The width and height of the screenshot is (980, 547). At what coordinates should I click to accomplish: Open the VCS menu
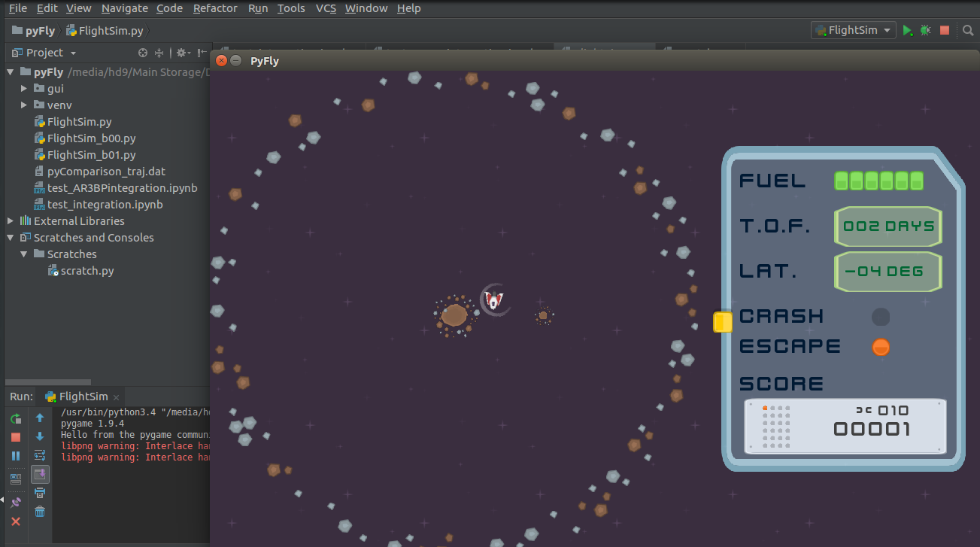[326, 8]
